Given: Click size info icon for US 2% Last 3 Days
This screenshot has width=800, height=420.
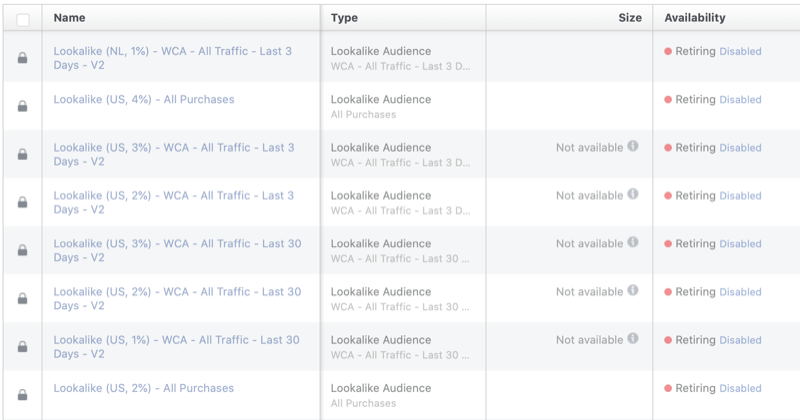Looking at the screenshot, I should pos(632,195).
